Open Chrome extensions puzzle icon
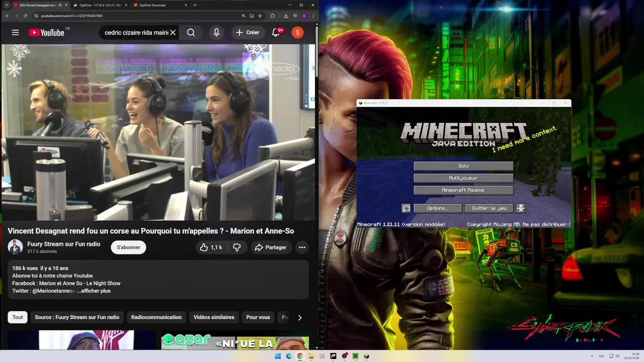 273,16
